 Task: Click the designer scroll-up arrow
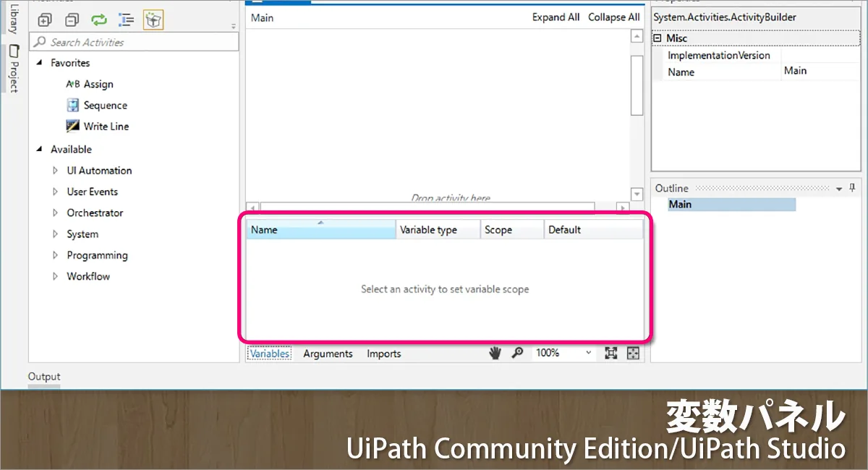pyautogui.click(x=637, y=35)
